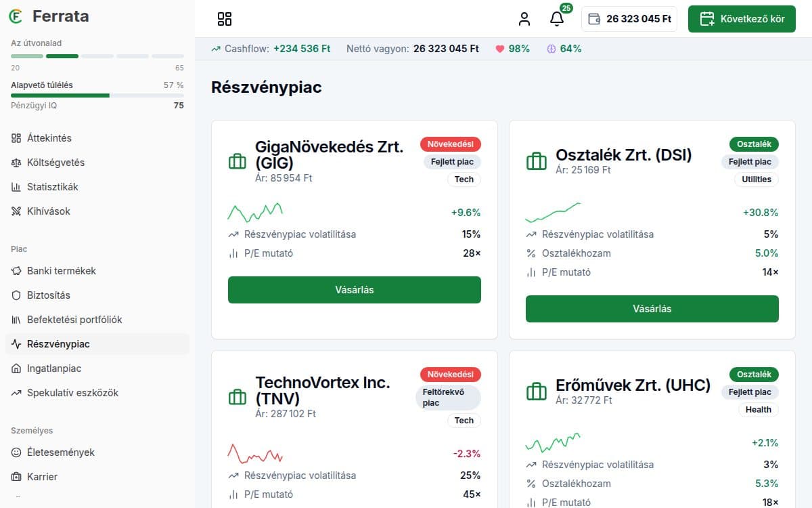The width and height of the screenshot is (812, 508).
Task: Click the TechnoVortex P/E mutató bar icon
Action: pos(233,494)
